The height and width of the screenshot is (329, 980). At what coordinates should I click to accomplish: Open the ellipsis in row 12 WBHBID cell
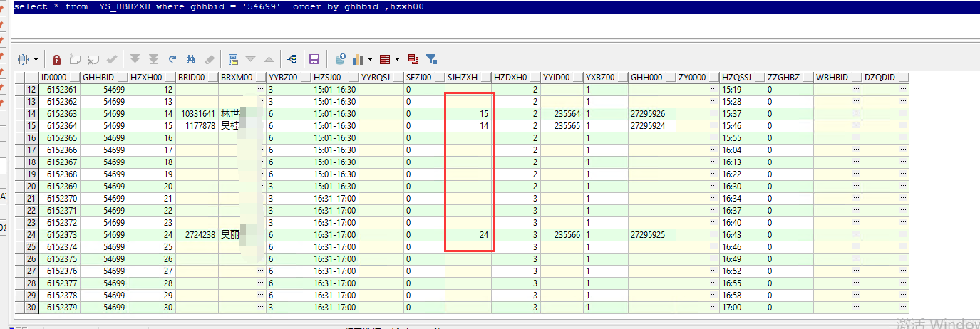pyautogui.click(x=856, y=90)
